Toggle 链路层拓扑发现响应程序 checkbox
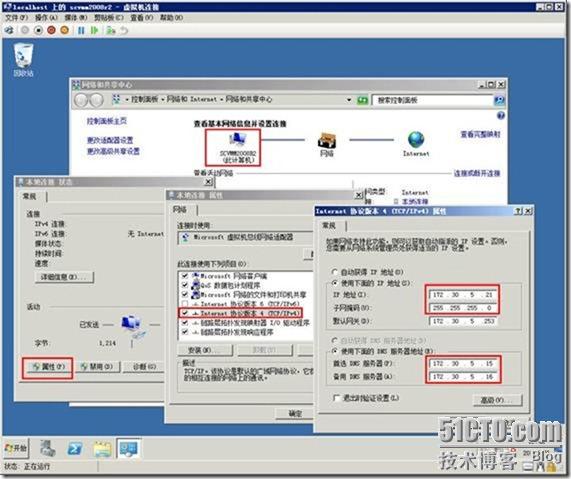 (x=185, y=332)
